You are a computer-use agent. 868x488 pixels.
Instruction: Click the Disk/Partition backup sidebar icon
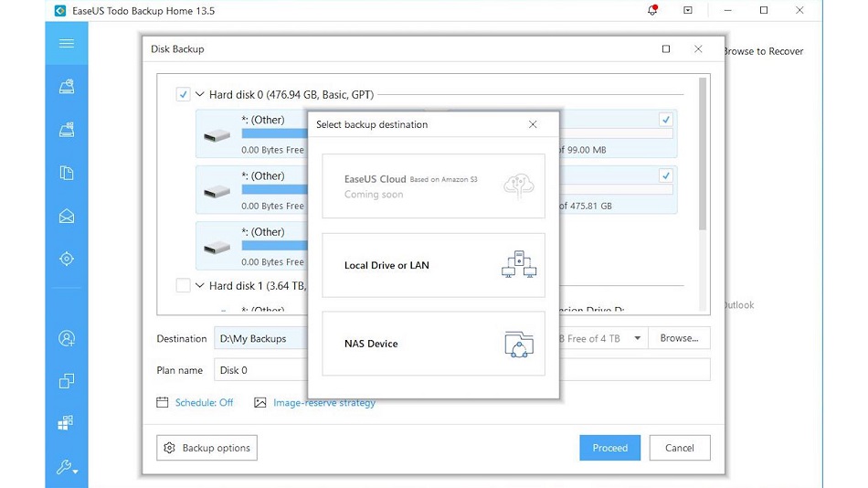(x=67, y=87)
